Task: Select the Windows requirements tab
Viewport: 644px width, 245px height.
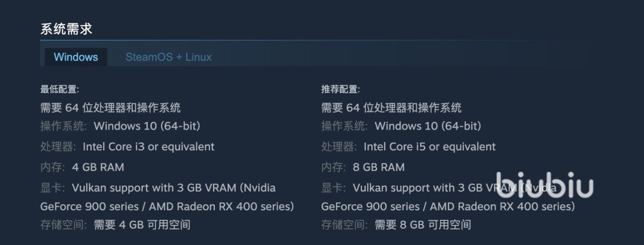Action: (x=76, y=57)
